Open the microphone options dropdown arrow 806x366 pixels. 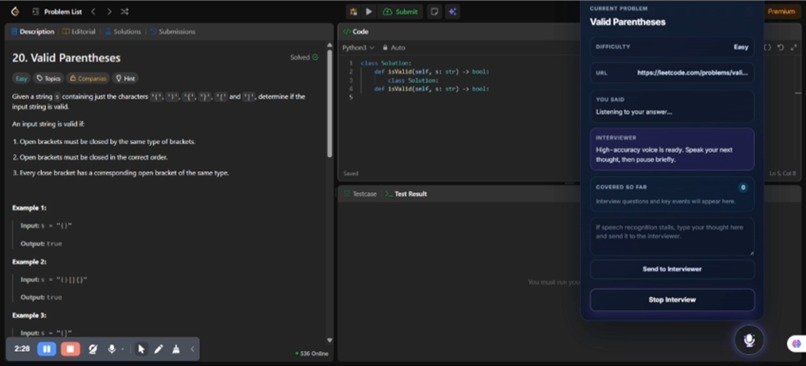[x=122, y=350]
